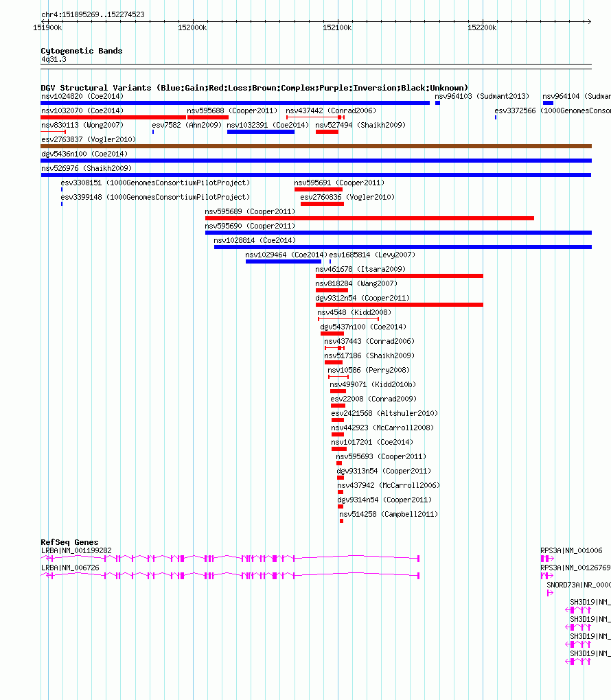611x700 pixels.
Task: Click the dgv5436n100 (Coe2014) label
Action: click(x=84, y=154)
